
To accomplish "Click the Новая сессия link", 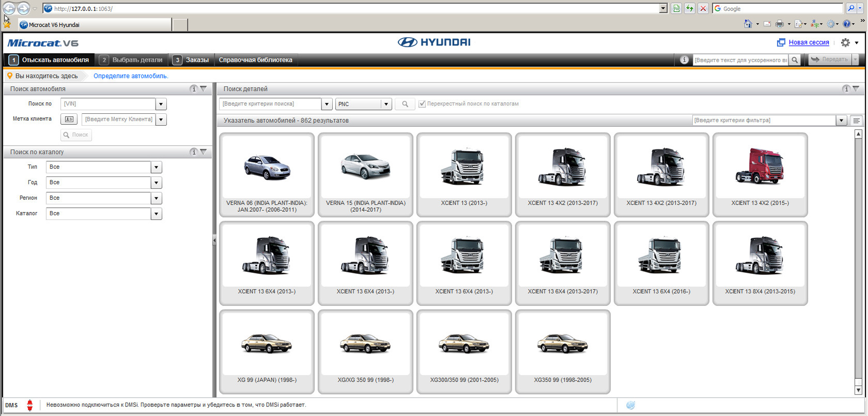I will [808, 43].
